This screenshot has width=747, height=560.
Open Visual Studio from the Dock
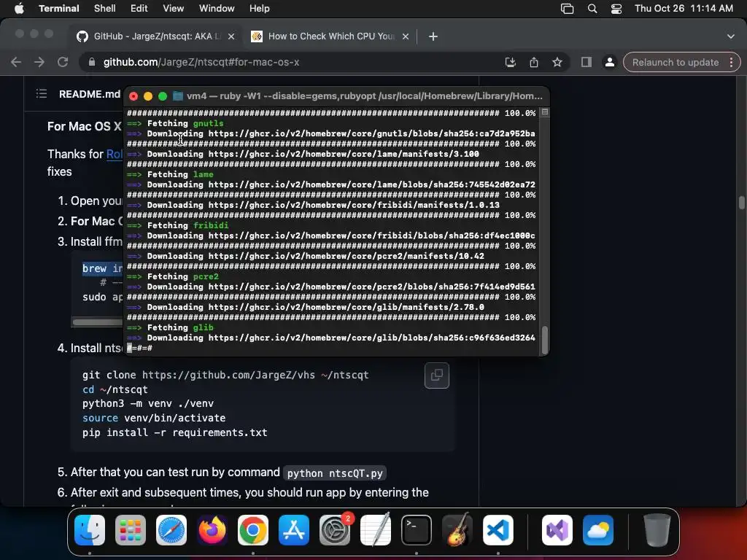point(557,530)
